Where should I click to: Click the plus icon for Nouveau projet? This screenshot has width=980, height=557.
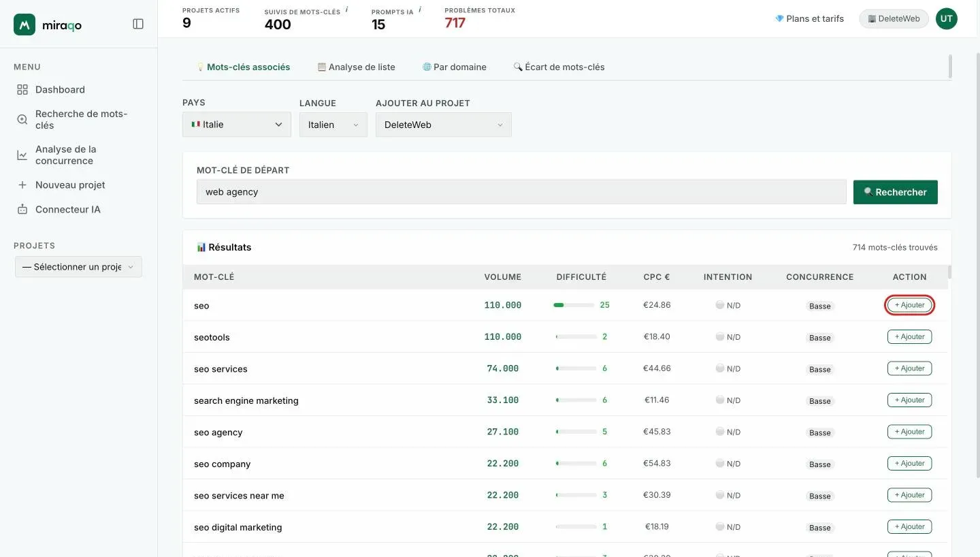pos(22,185)
